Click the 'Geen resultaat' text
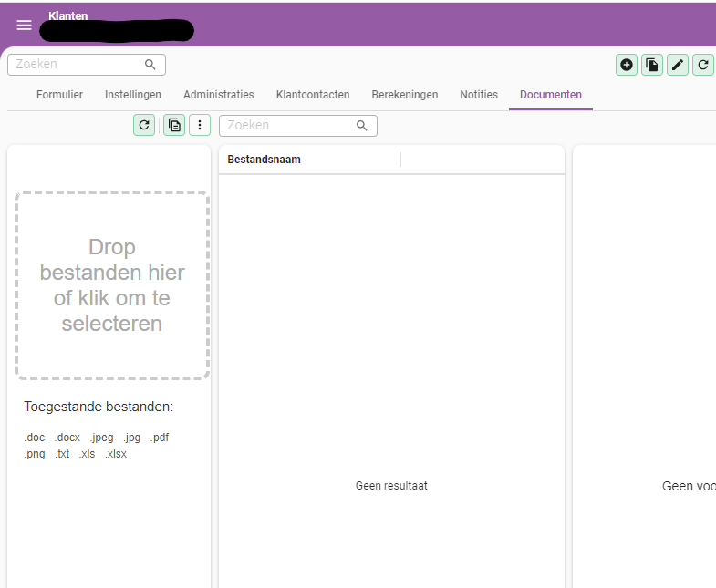716x588 pixels. click(391, 486)
